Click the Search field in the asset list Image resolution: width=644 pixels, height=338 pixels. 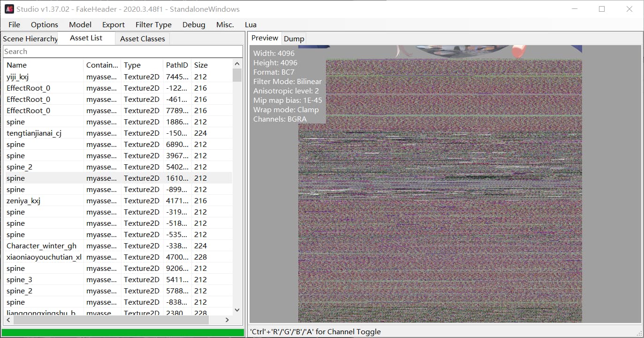[122, 52]
